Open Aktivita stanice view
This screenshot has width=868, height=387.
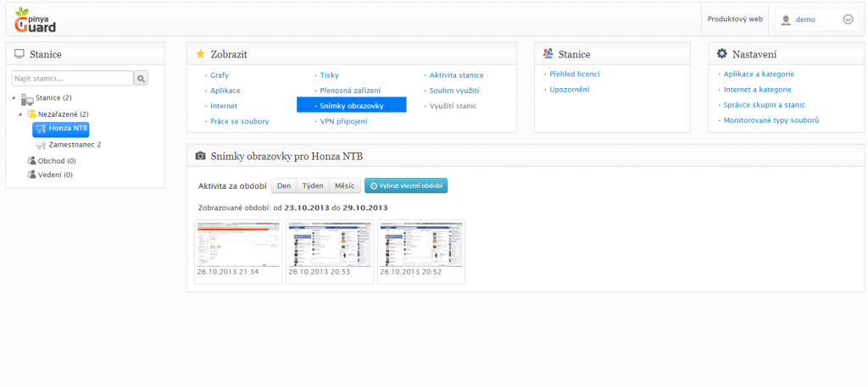click(456, 75)
